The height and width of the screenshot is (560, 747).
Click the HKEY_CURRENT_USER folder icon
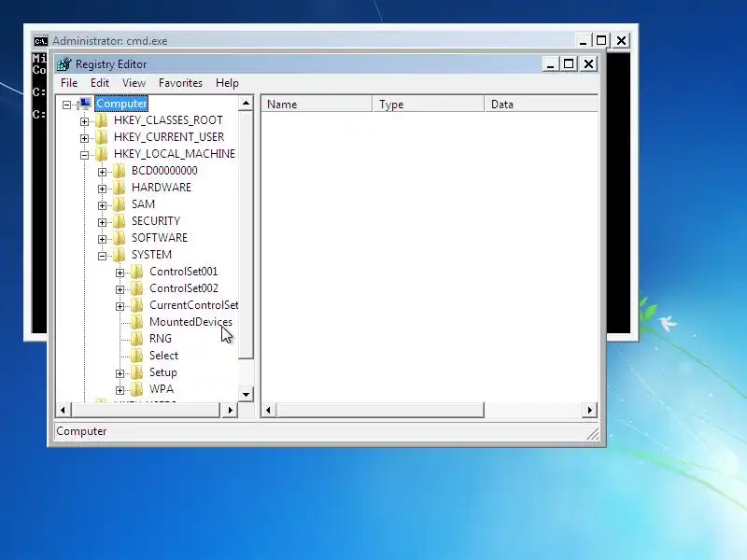[x=102, y=137]
